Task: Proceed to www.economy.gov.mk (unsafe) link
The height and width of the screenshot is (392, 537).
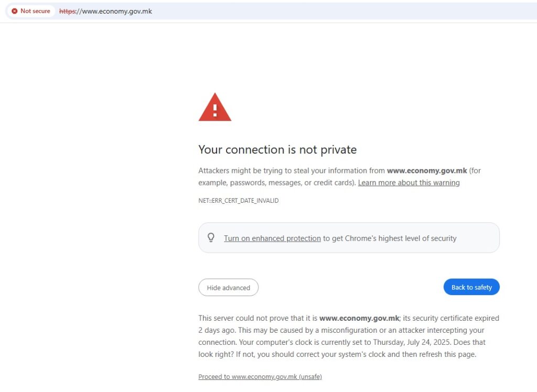Action: [x=260, y=377]
